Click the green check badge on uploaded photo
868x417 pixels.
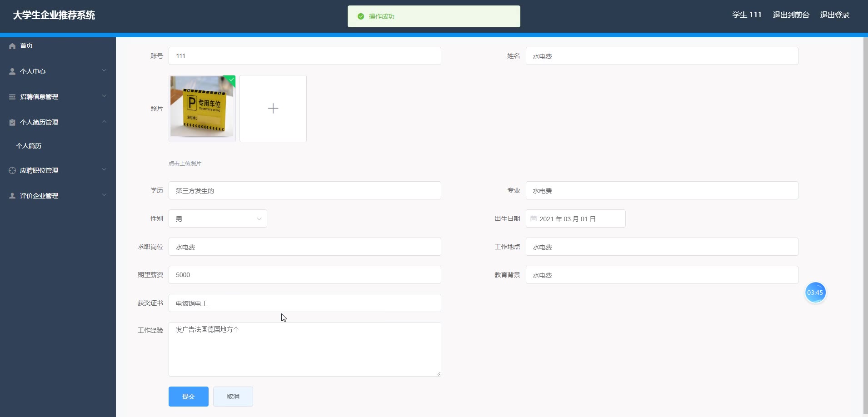pos(231,79)
